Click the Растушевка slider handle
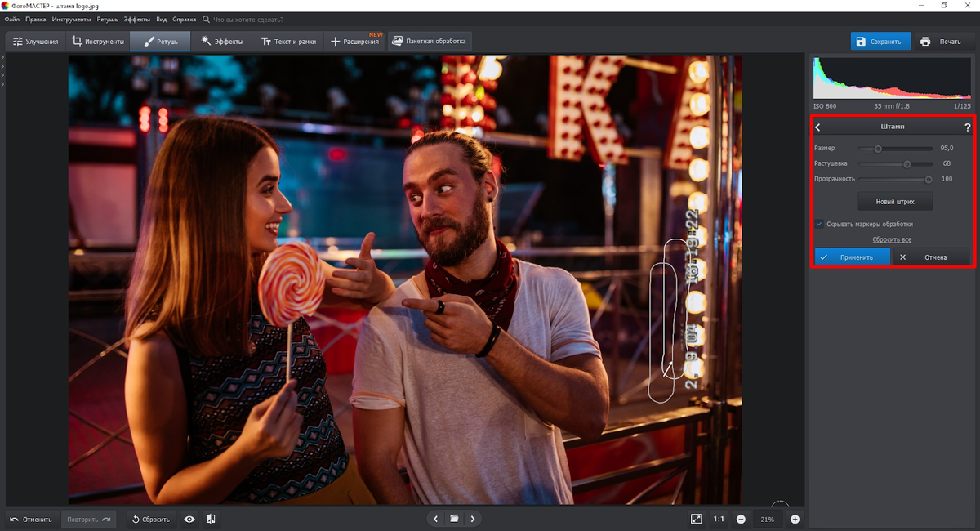This screenshot has height=531, width=980. point(906,163)
